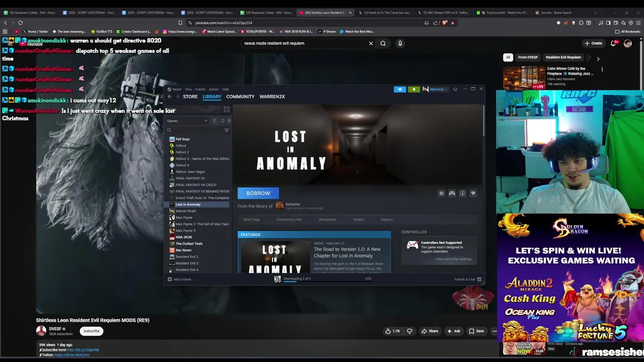The height and width of the screenshot is (362, 644).
Task: Open more actions on Calm Winter Café video
Action: pyautogui.click(x=602, y=69)
